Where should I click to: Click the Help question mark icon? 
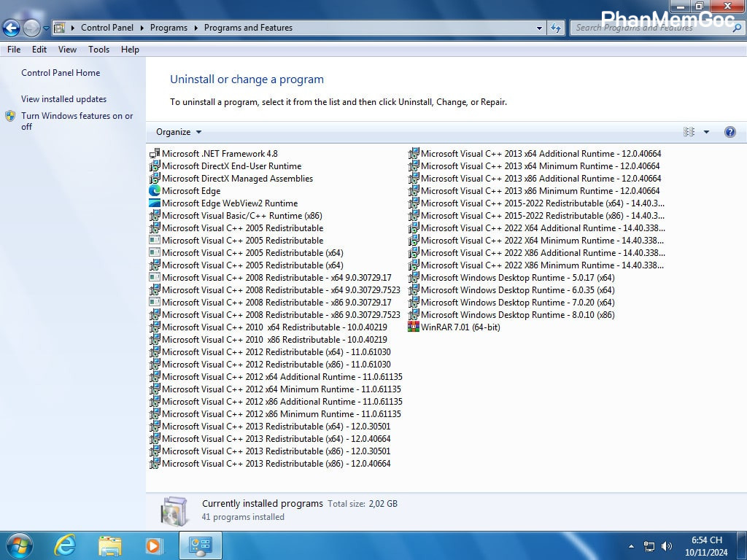point(729,132)
